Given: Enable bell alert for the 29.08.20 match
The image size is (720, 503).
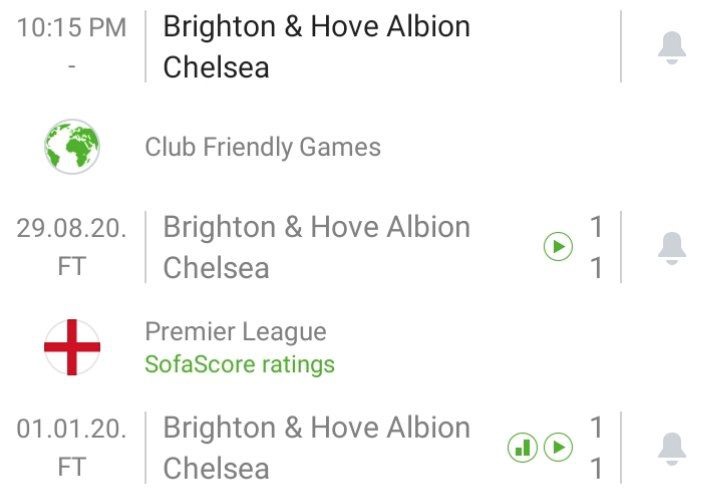Looking at the screenshot, I should [672, 247].
